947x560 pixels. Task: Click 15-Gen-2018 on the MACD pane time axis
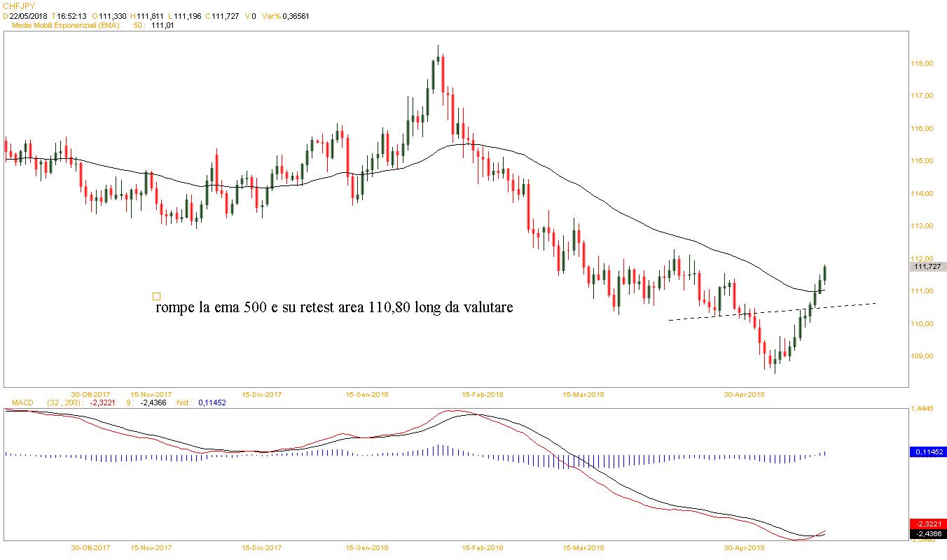(x=368, y=547)
